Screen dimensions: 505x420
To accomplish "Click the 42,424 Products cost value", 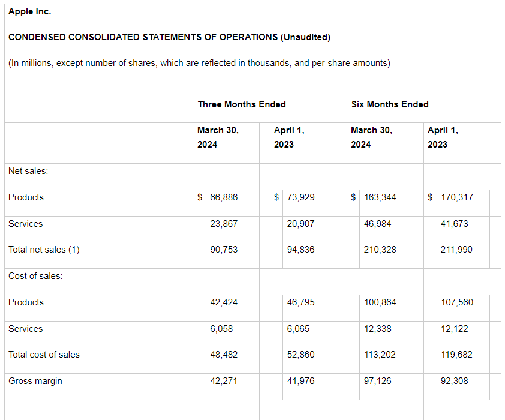I will [x=224, y=302].
